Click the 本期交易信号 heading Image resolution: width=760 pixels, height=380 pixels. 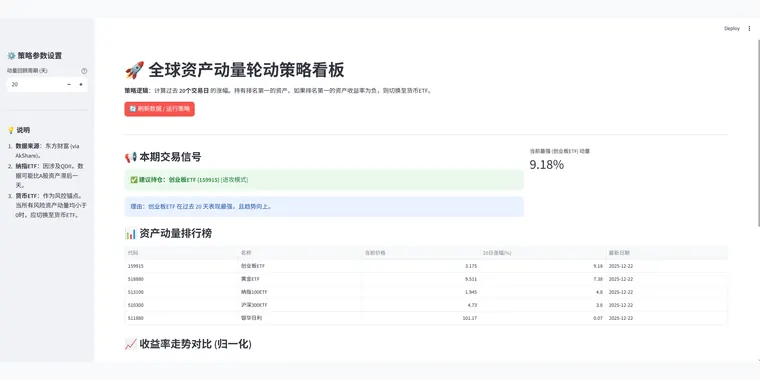(170, 157)
